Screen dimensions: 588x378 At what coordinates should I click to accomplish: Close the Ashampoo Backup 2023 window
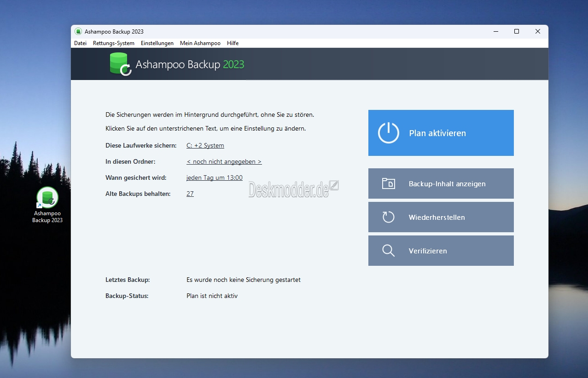click(x=538, y=31)
